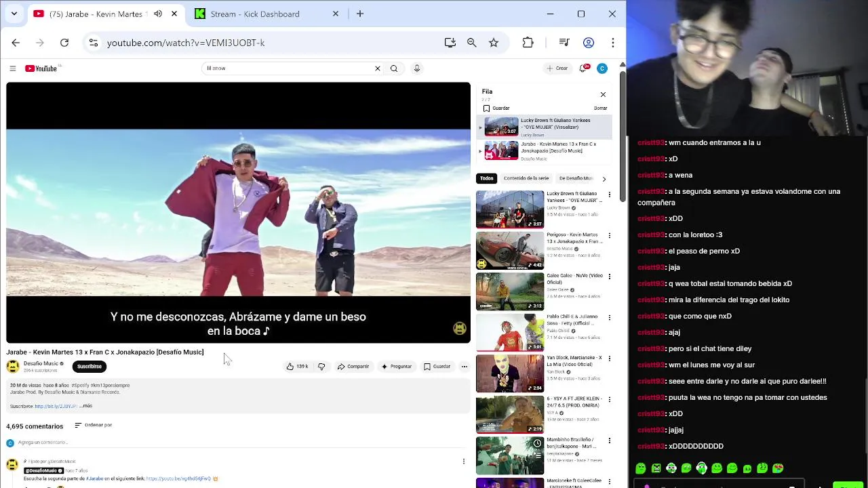Viewport: 868px width, 488px height.
Task: Click the first green emote in Kick chat
Action: click(x=641, y=468)
